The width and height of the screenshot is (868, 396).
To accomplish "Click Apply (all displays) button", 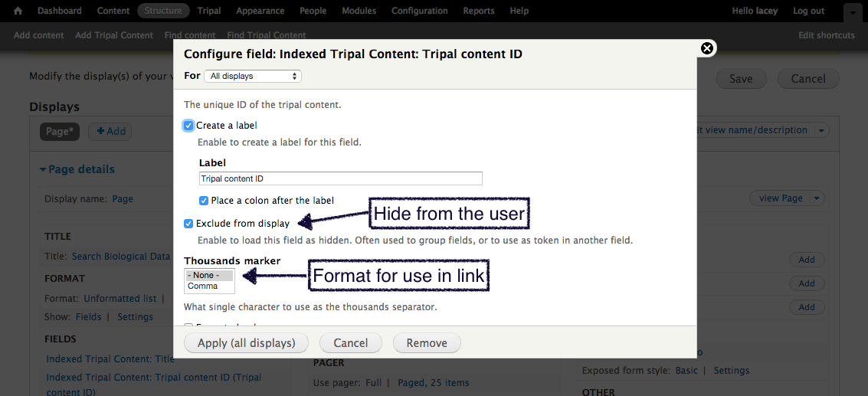I will click(246, 343).
